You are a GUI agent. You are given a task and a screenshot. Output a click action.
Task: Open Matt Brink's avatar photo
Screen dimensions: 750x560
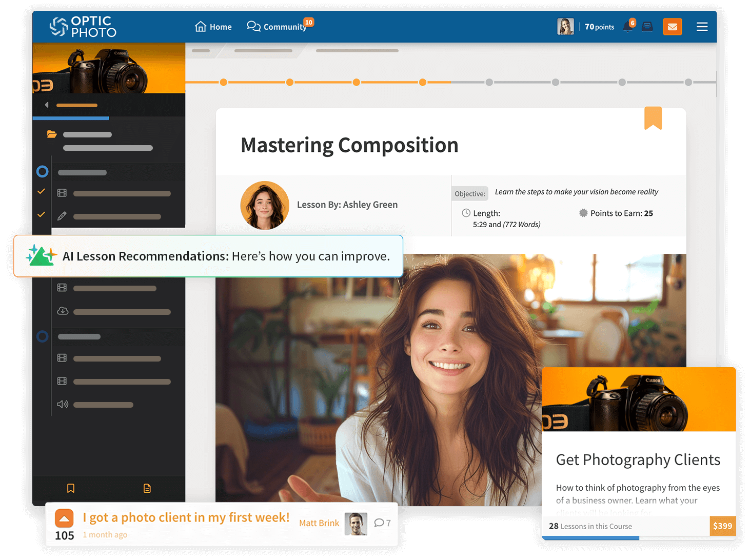click(x=356, y=524)
